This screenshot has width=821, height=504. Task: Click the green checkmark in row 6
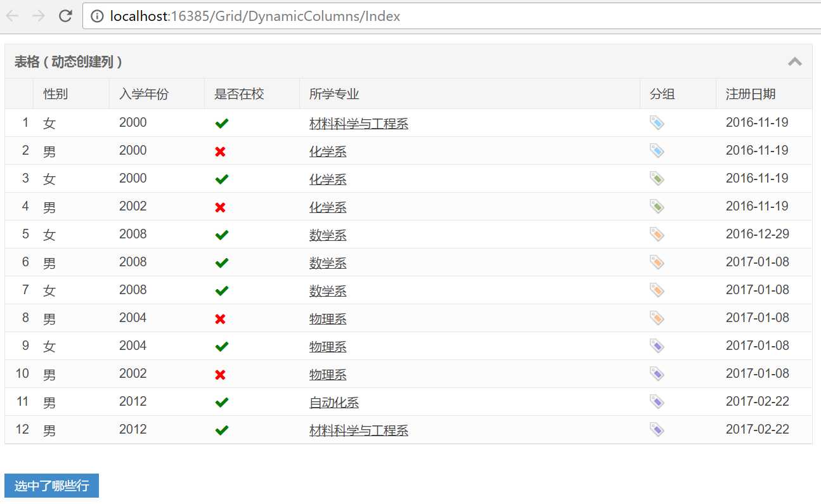click(x=221, y=263)
